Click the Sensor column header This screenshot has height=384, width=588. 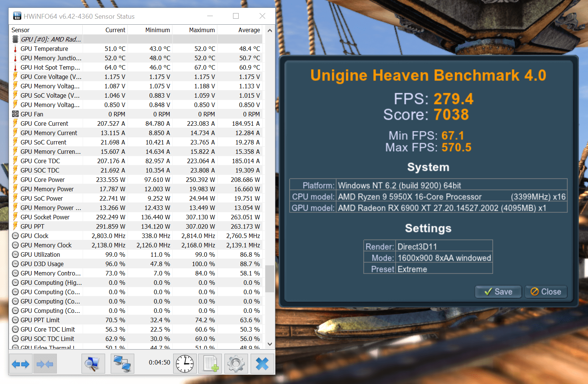click(x=46, y=30)
